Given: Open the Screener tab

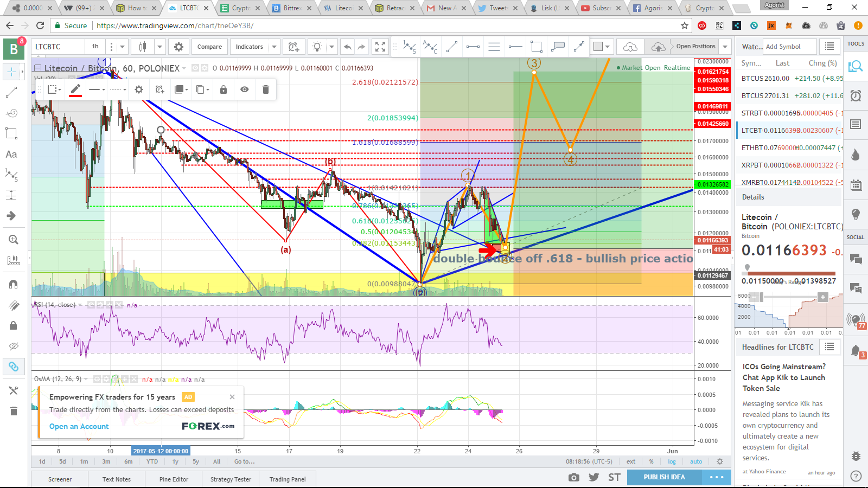Looking at the screenshot, I should pyautogui.click(x=60, y=479).
